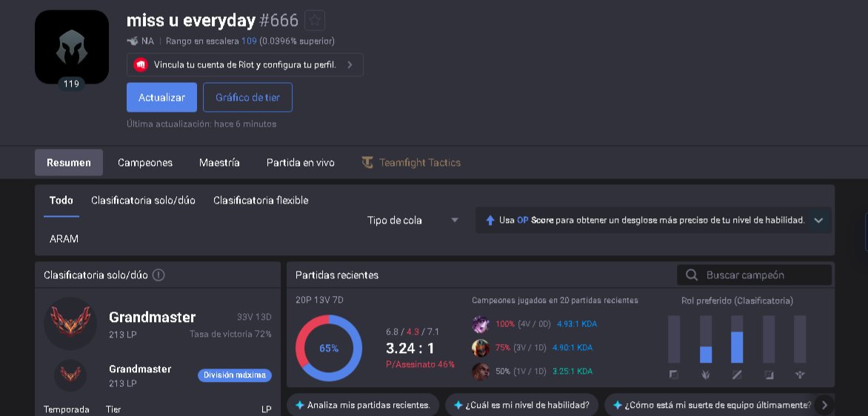Expand the OP Score banner chevron
868x416 pixels.
tap(818, 220)
